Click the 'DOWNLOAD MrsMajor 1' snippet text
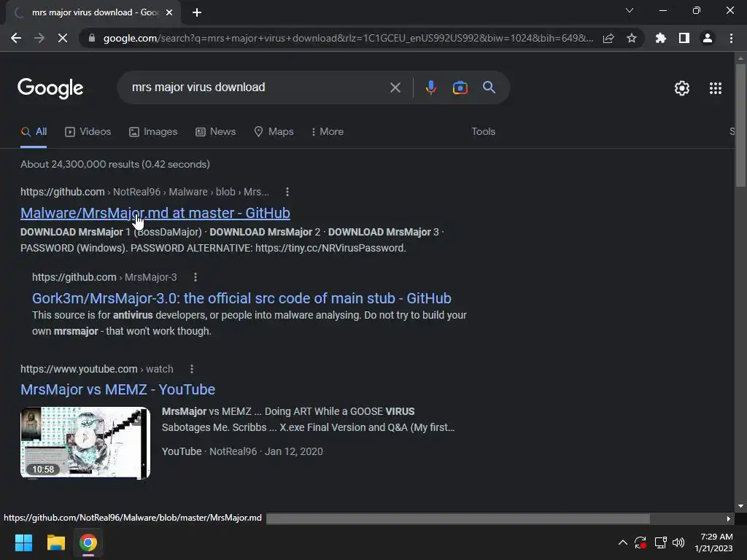The image size is (747, 560). [75, 232]
